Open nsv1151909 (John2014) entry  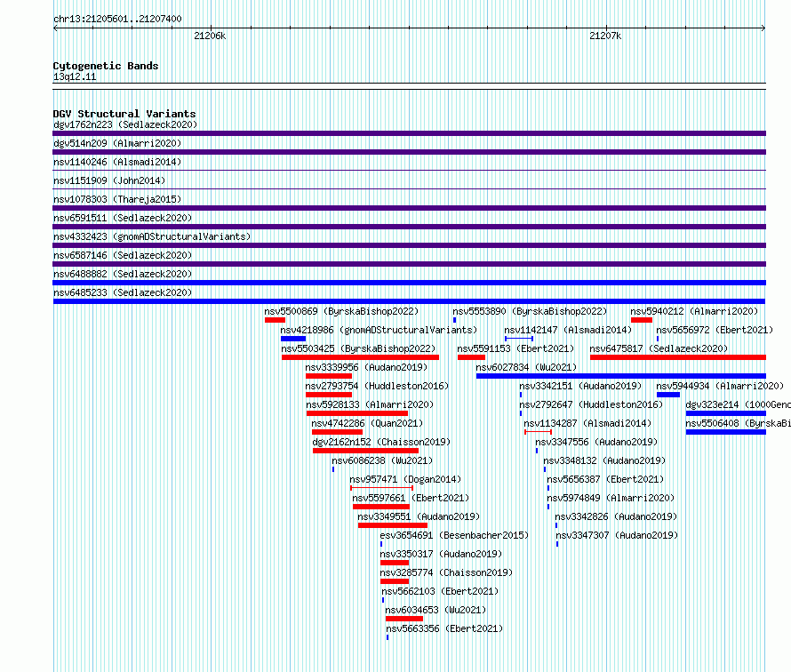click(109, 180)
